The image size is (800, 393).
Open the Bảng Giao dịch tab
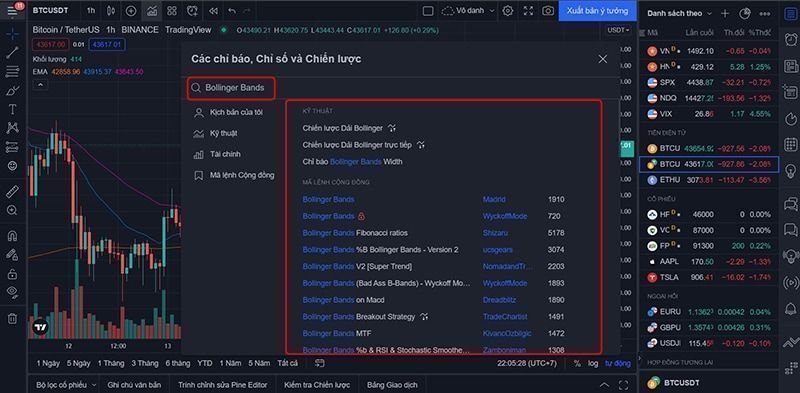coord(392,385)
